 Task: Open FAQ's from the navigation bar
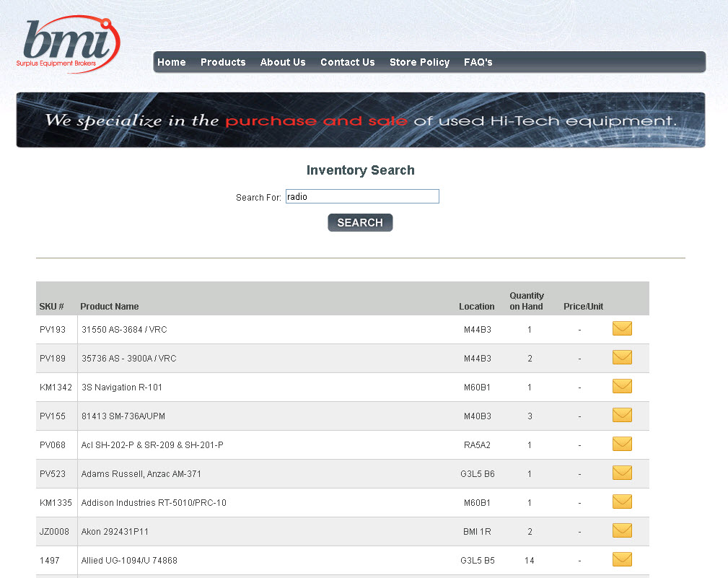(x=478, y=62)
